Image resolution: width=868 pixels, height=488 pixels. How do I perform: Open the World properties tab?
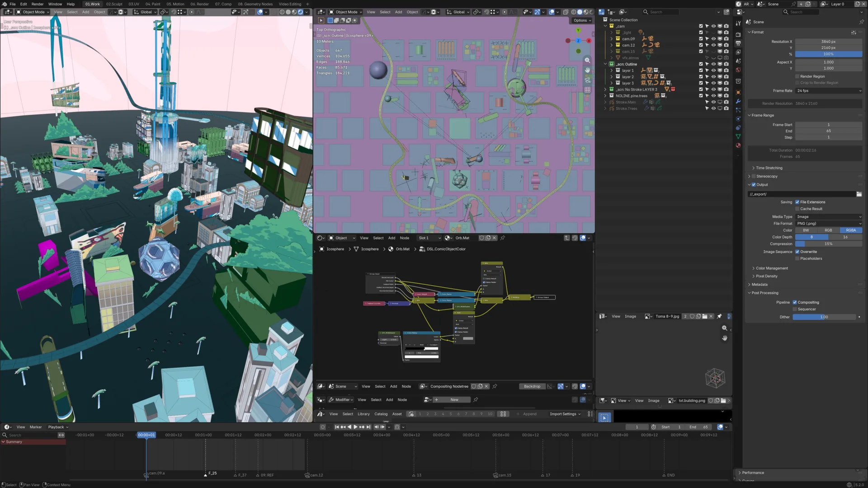pyautogui.click(x=738, y=70)
